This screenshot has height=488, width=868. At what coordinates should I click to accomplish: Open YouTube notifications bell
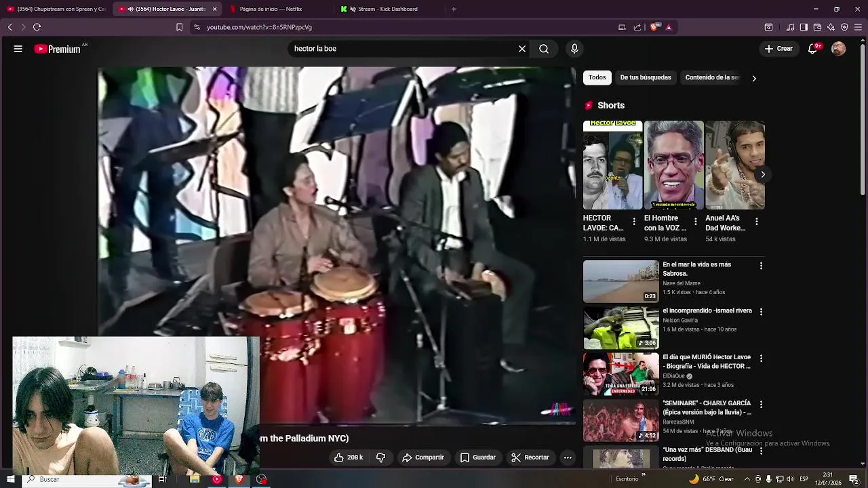click(813, 49)
